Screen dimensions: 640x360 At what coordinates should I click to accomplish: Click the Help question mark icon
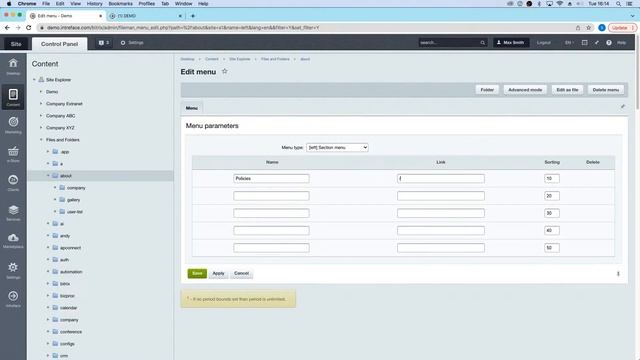point(609,42)
